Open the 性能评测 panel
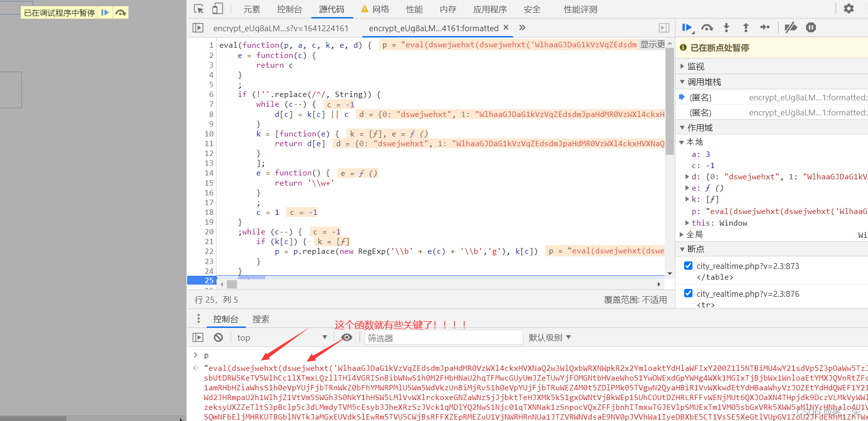 click(581, 9)
